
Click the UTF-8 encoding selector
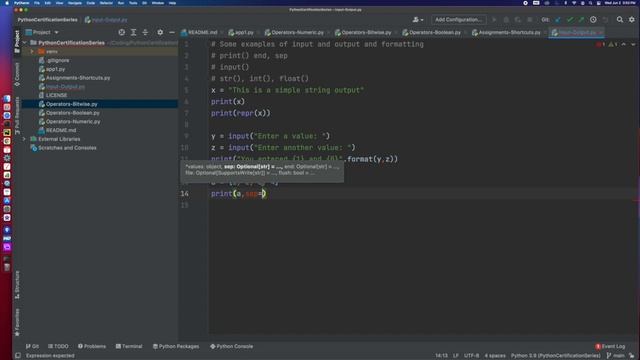click(471, 356)
